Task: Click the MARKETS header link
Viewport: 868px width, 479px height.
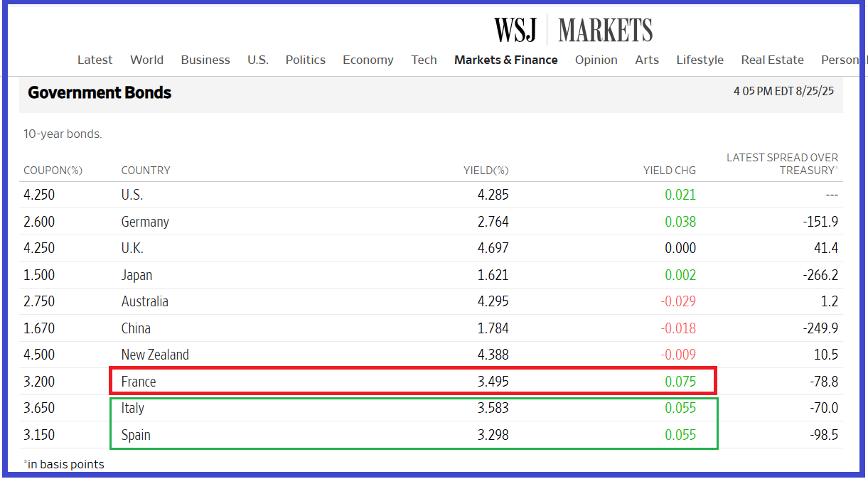Action: coord(605,30)
